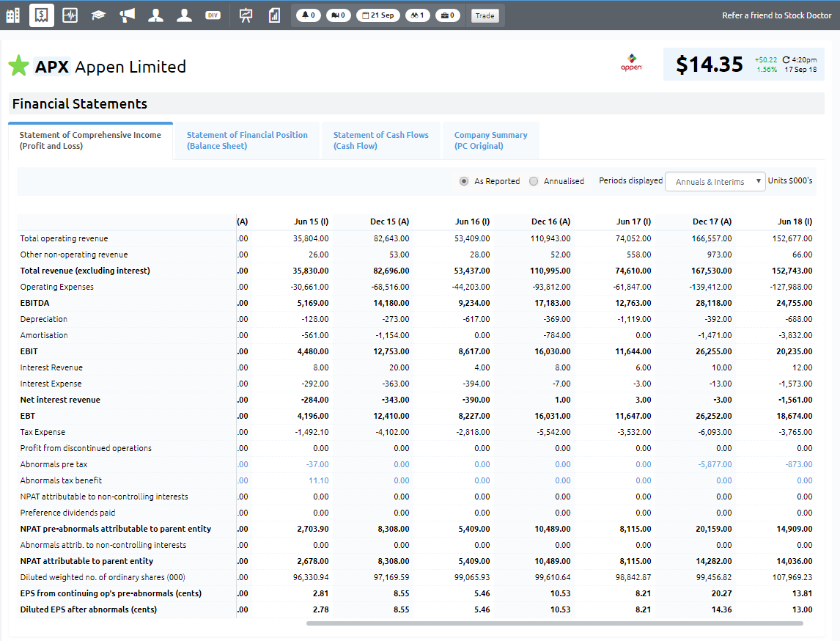Click the flag counter badge showing 0

[339, 15]
